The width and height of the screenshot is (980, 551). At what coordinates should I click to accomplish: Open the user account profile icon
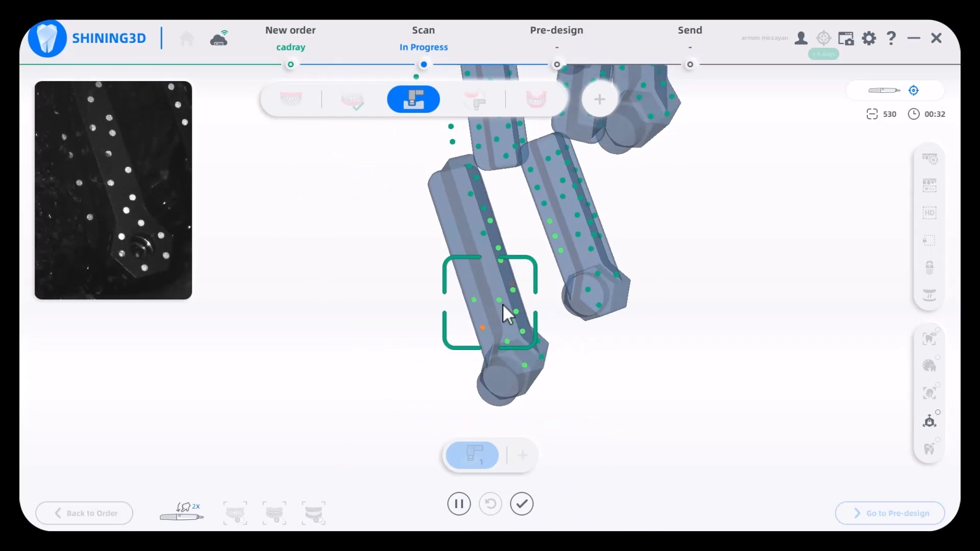click(x=801, y=38)
